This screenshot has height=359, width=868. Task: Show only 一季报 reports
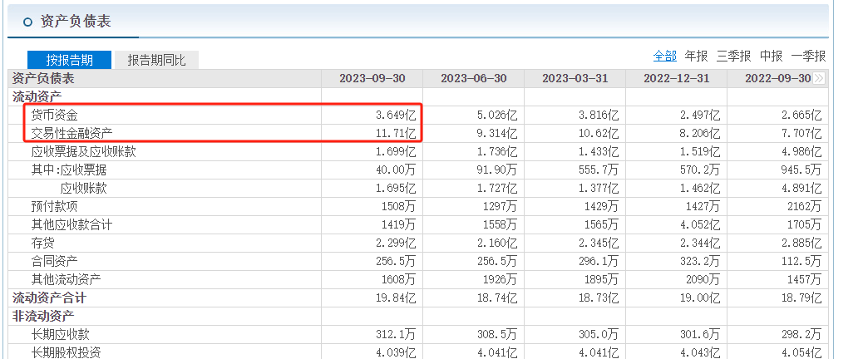coord(808,56)
